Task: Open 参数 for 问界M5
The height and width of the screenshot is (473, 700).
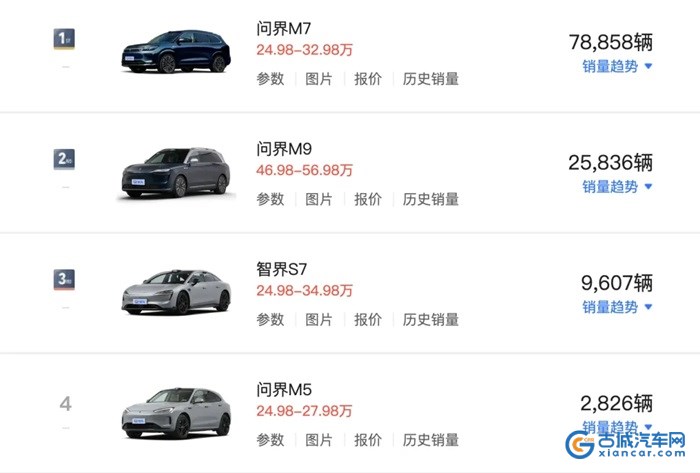Action: [x=270, y=440]
